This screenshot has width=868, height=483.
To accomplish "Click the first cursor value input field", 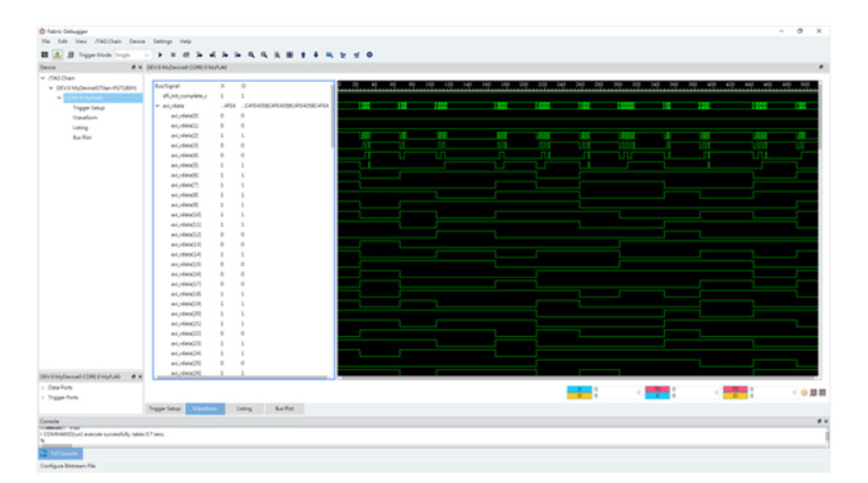I will (x=618, y=392).
